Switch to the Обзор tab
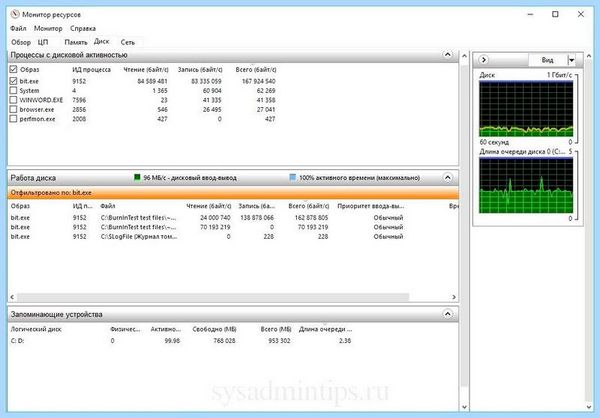The width and height of the screenshot is (600, 418). point(21,42)
